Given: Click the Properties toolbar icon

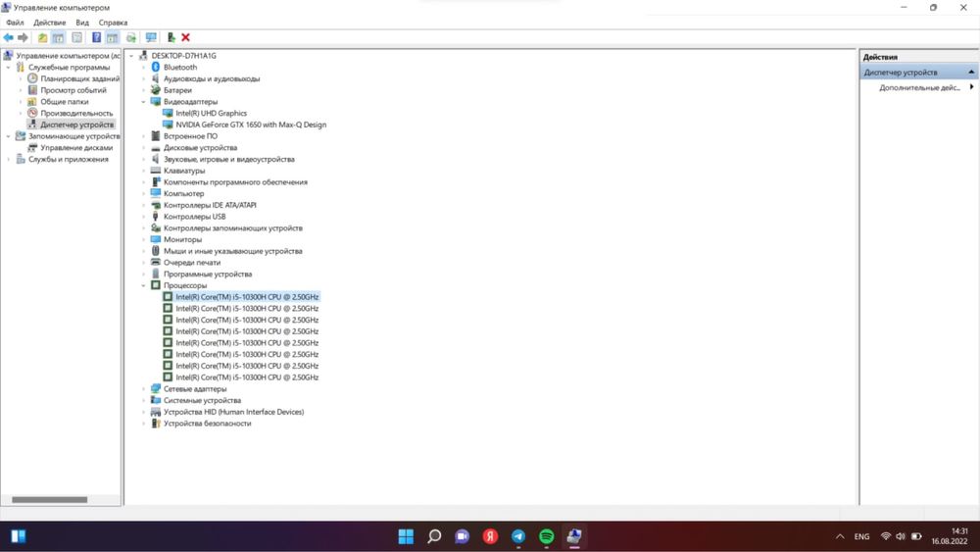Looking at the screenshot, I should (76, 38).
